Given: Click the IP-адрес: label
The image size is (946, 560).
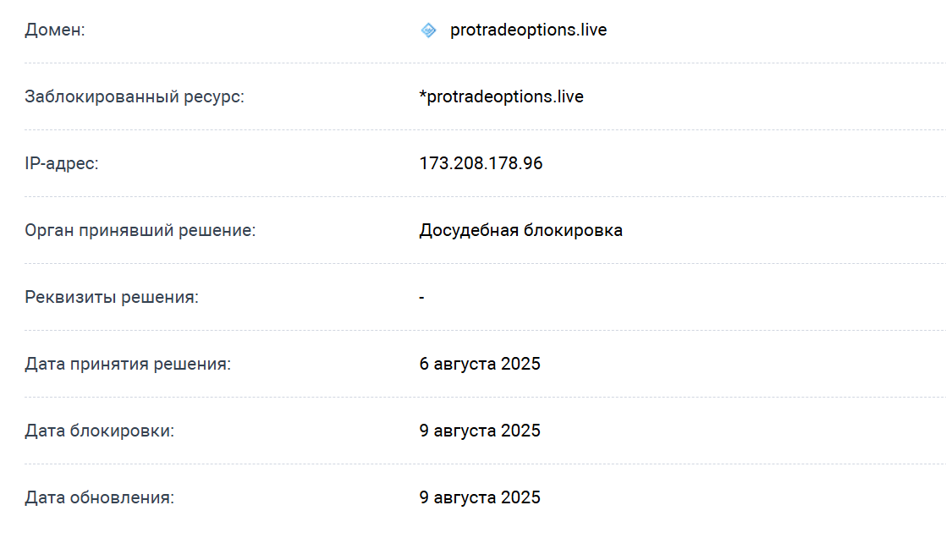Looking at the screenshot, I should [x=62, y=164].
